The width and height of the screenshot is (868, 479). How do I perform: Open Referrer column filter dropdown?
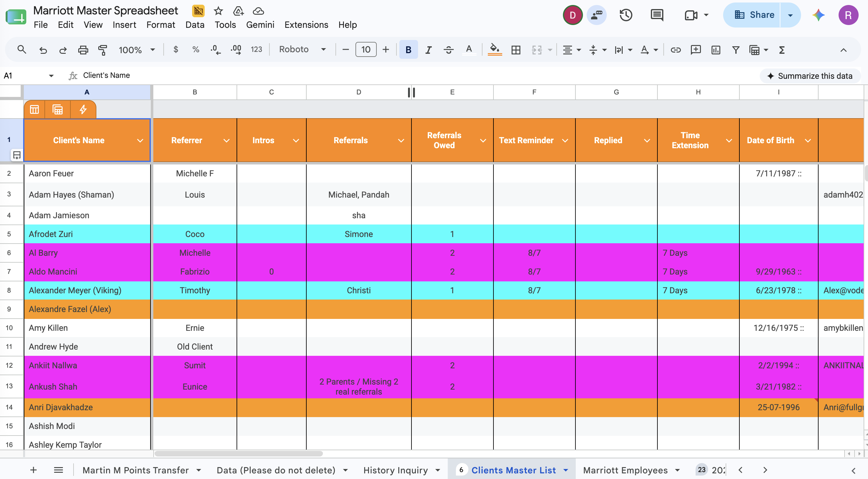point(227,140)
